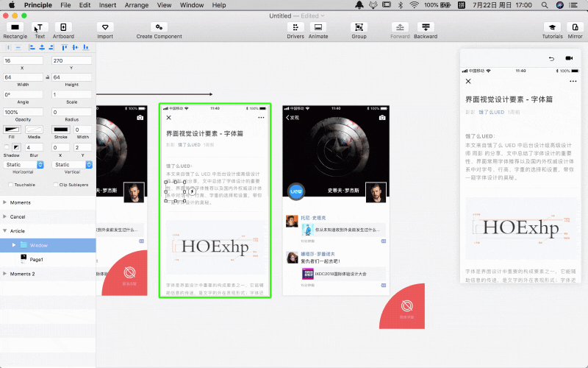Open the Arrange menu

click(135, 5)
